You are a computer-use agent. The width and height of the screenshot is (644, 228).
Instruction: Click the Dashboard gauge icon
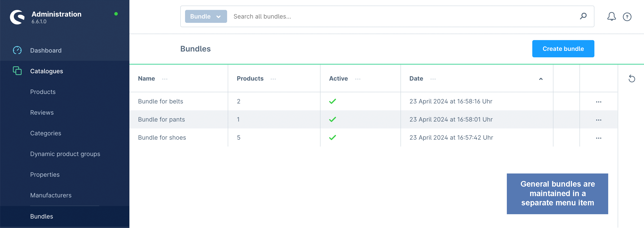[x=17, y=50]
